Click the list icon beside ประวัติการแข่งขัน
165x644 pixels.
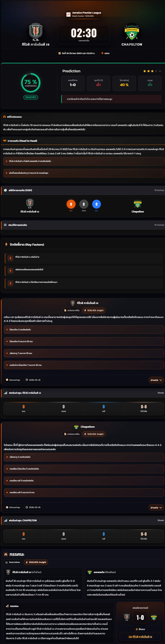click(5, 225)
